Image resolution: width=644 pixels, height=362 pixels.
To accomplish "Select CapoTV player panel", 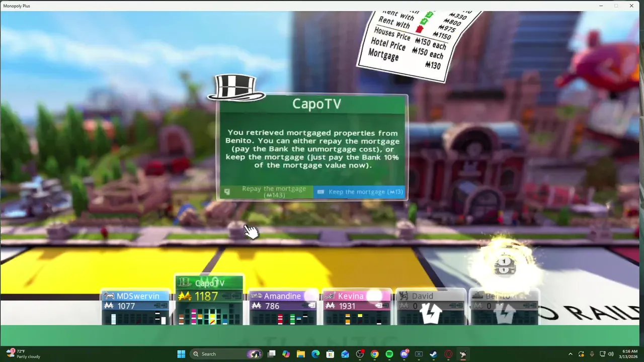I will [x=209, y=300].
